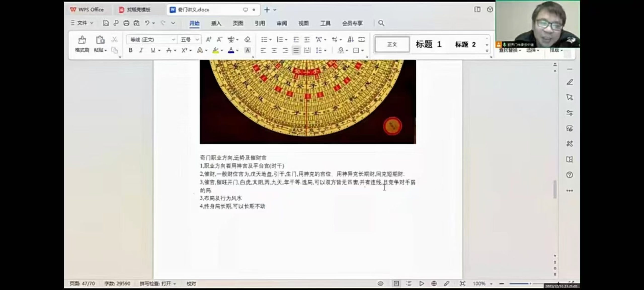Click the full screen focus icon in status bar
644x290 pixels.
462,284
